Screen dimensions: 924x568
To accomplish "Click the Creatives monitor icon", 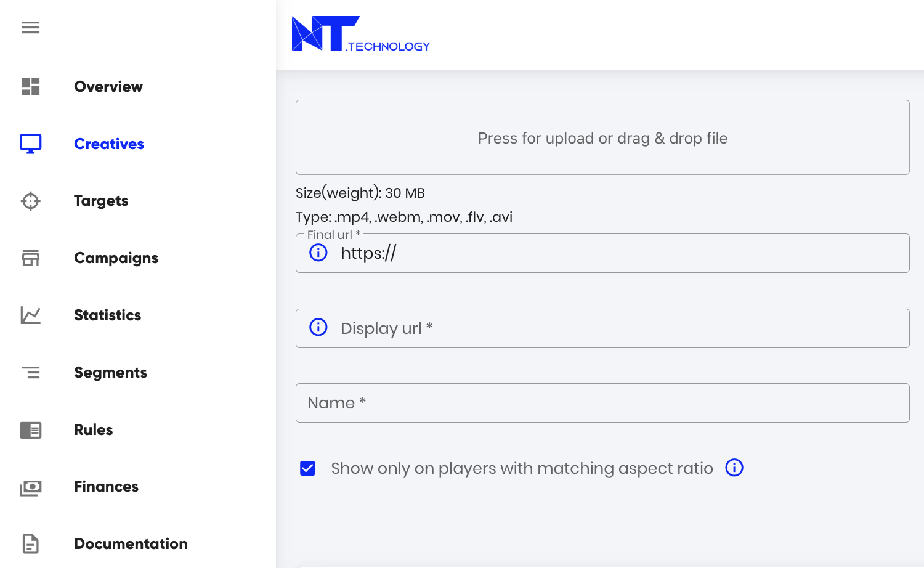I will 30,144.
